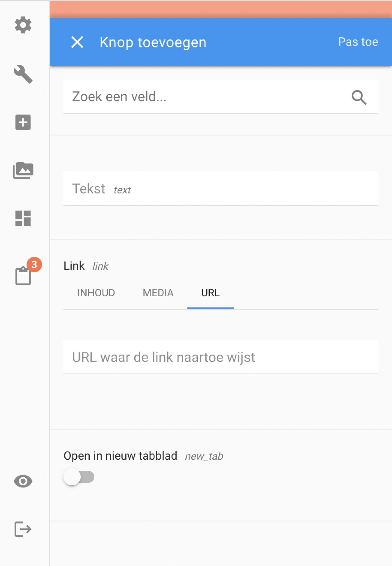Click into the Tekst text field

coord(220,189)
